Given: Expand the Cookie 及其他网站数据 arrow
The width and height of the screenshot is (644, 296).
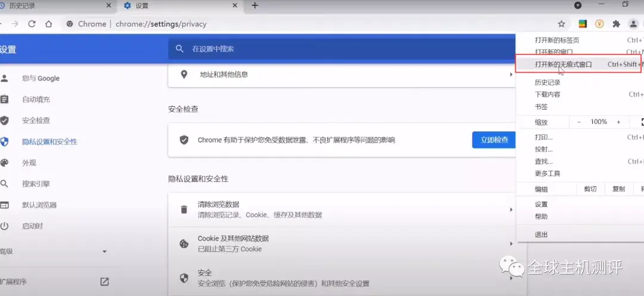Looking at the screenshot, I should pyautogui.click(x=511, y=244).
